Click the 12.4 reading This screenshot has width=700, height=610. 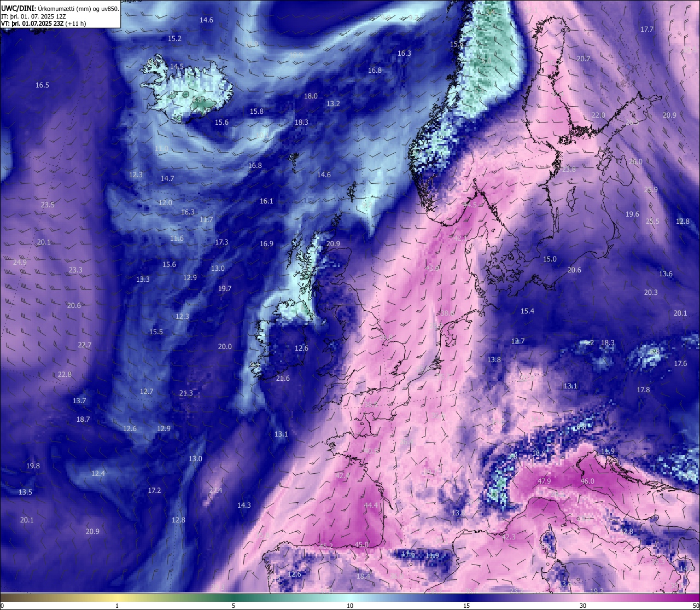click(98, 474)
